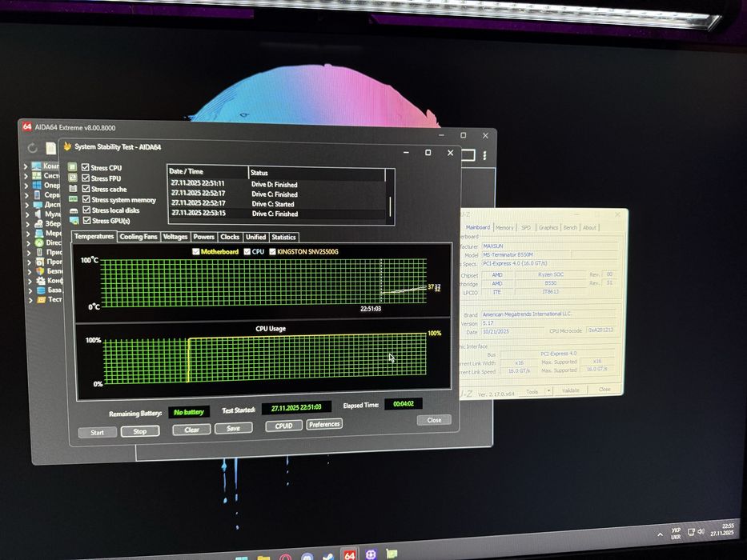Hide Motherboard temperature graph checkbox
The width and height of the screenshot is (747, 560).
pos(196,251)
